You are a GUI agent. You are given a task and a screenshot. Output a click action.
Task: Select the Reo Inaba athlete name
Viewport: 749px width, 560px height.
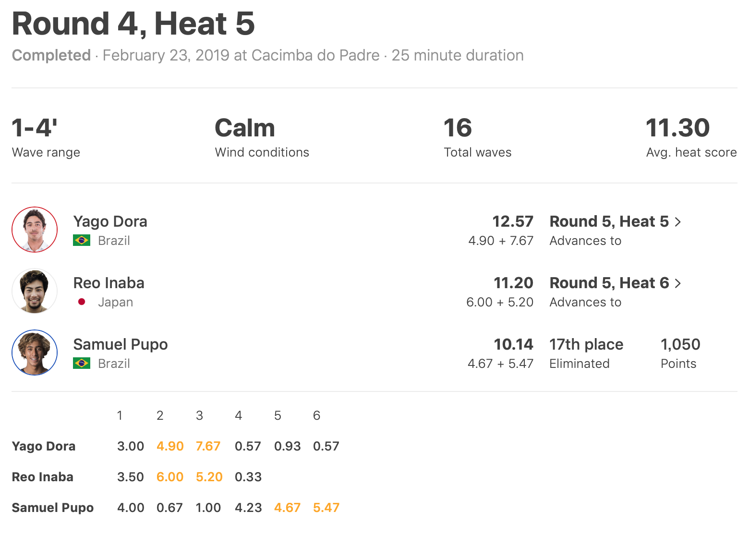109,283
